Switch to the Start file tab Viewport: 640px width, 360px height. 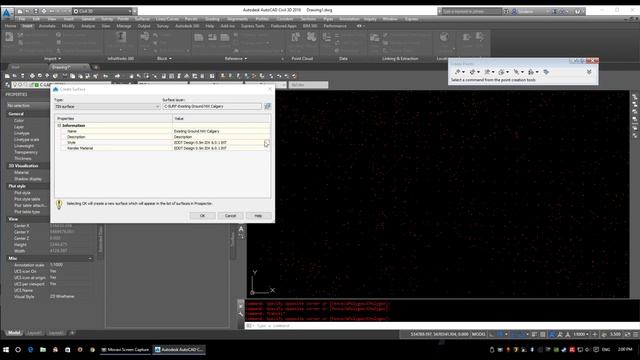tap(16, 67)
